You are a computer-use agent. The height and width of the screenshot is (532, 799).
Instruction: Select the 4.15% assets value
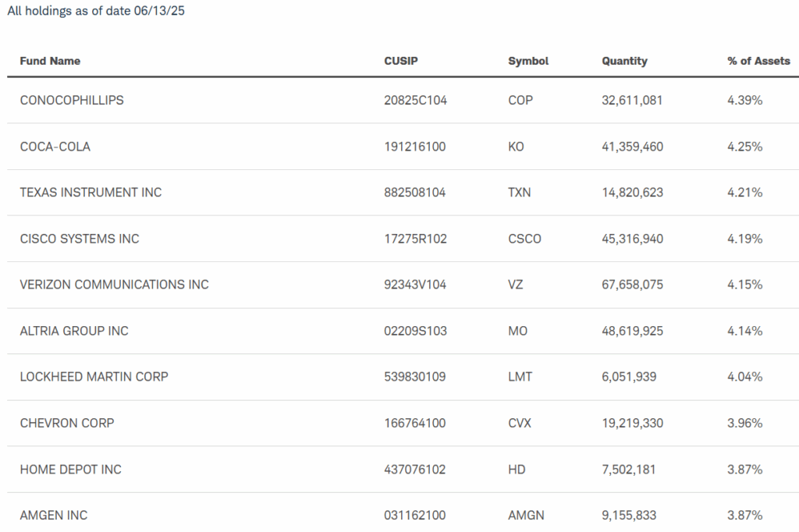745,285
